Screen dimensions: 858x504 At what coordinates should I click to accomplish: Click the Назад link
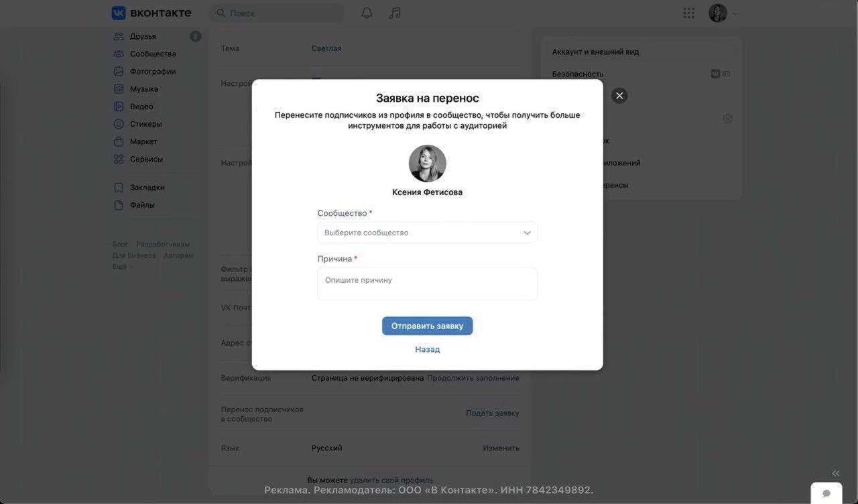tap(427, 349)
